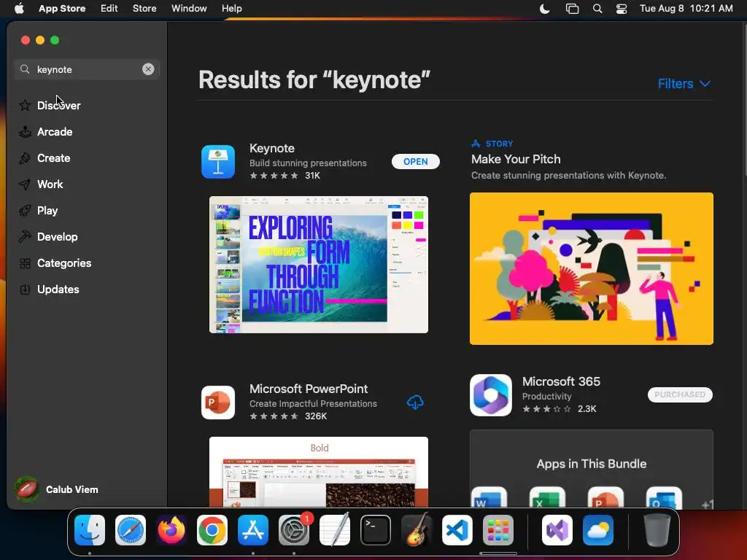
Task: Launch Google Chrome from the Dock
Action: 212,530
